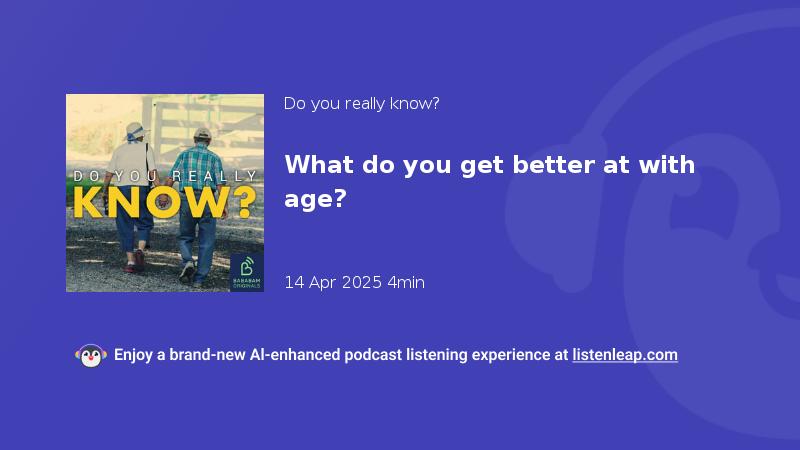800x450 pixels.
Task: Open the listenleap.com link
Action: (625, 355)
